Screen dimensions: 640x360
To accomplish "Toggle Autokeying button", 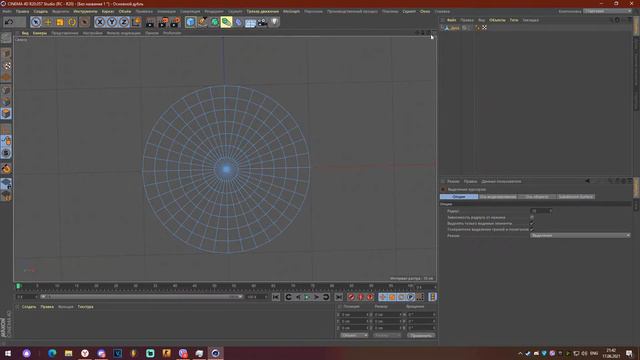I will click(361, 297).
